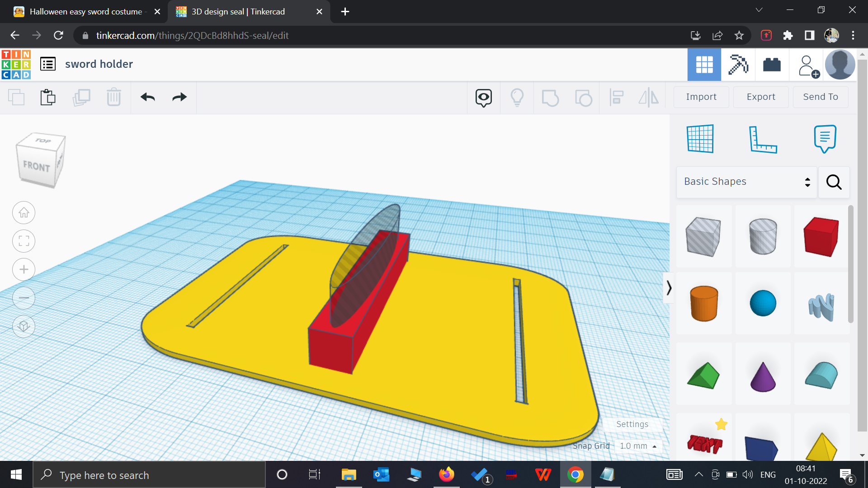Open the Basic Shapes category dropdown

click(746, 182)
